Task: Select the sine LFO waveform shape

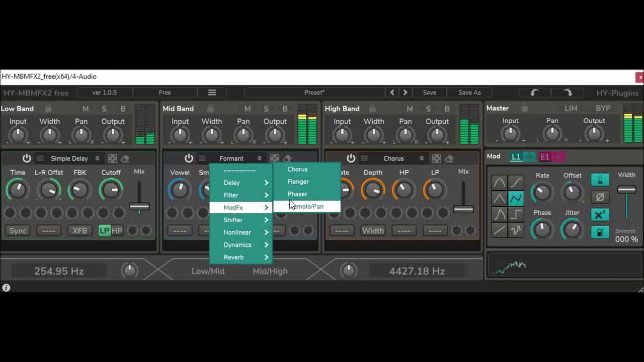Action: point(499,183)
